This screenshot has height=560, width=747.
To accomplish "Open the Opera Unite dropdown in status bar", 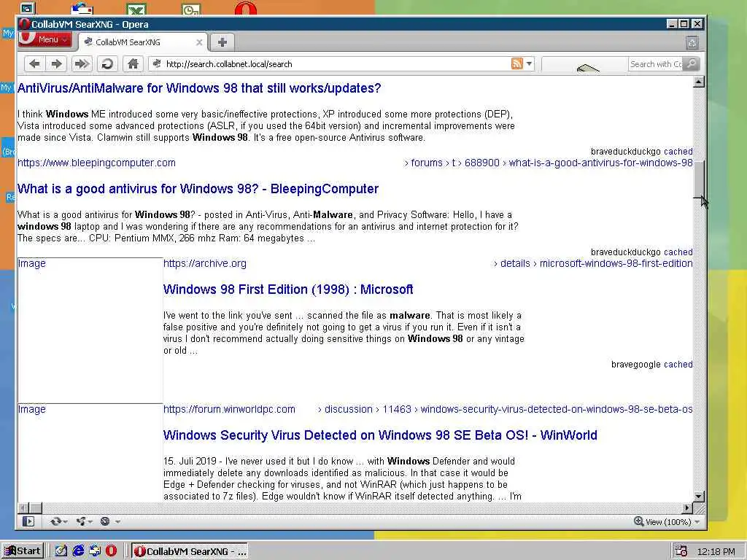I will point(85,521).
